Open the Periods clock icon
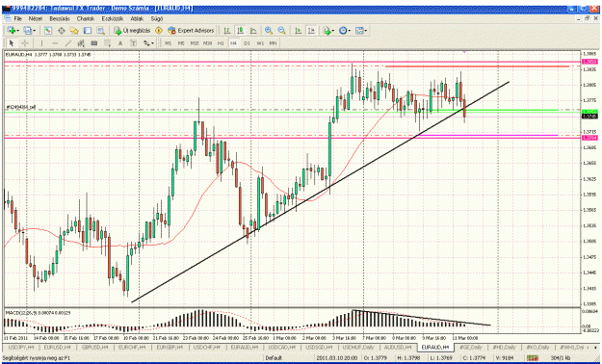The image size is (602, 364). pyautogui.click(x=343, y=31)
